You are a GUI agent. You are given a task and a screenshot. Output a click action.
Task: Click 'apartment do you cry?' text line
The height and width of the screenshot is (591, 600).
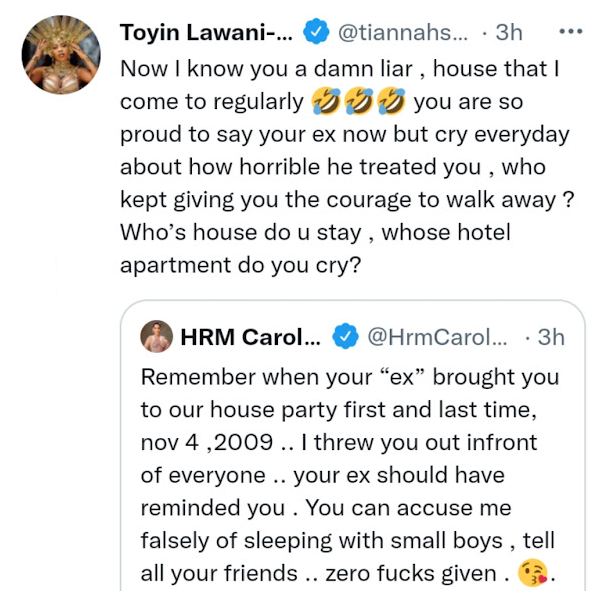pos(240,265)
